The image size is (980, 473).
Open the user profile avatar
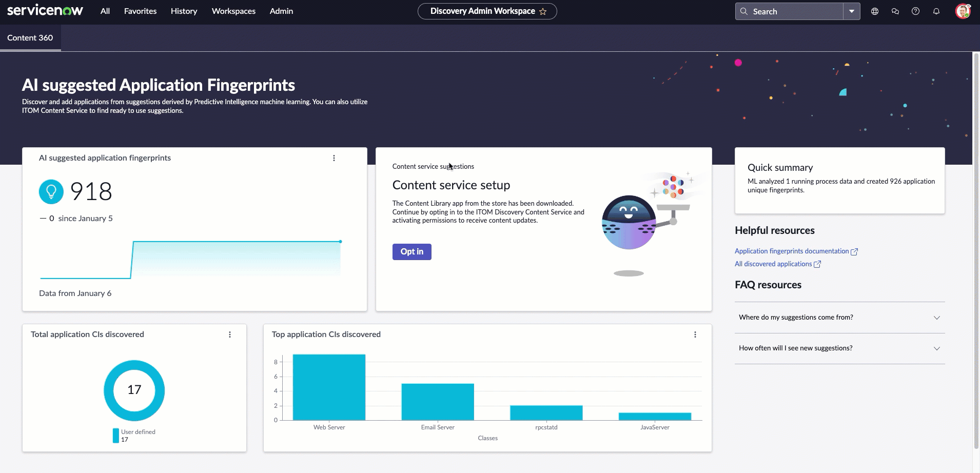(x=963, y=11)
